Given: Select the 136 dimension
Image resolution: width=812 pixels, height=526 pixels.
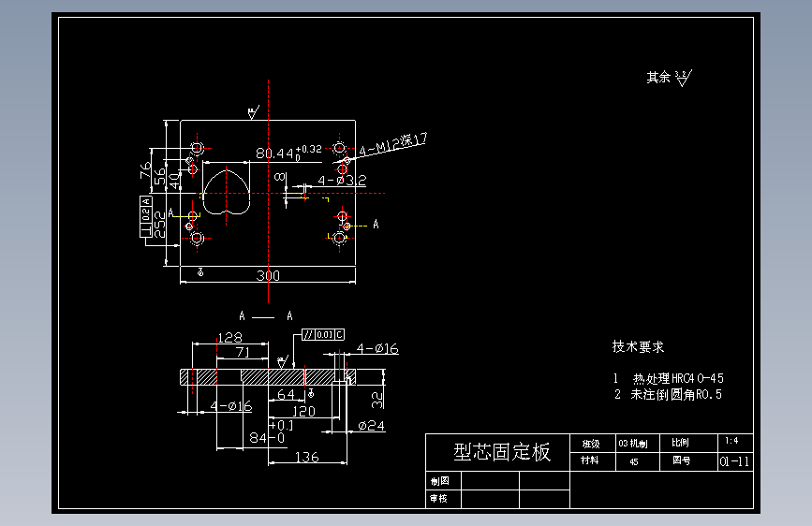Looking at the screenshot, I should tap(306, 457).
